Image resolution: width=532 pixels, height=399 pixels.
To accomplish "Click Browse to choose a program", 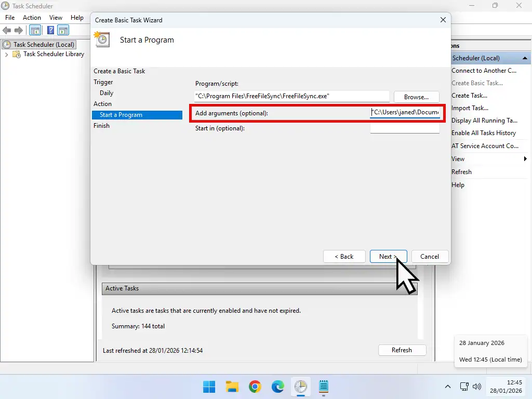I will [x=416, y=96].
